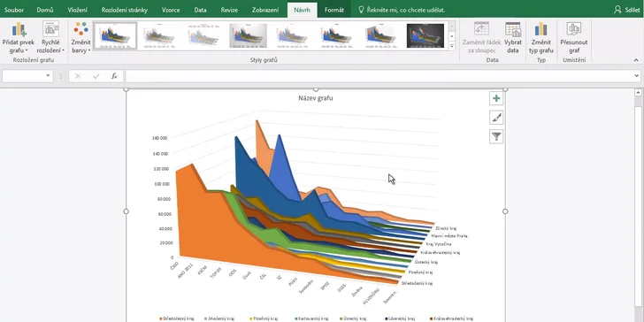644x322 pixels.
Task: Select the dark background chart style thumbnail
Action: point(425,35)
